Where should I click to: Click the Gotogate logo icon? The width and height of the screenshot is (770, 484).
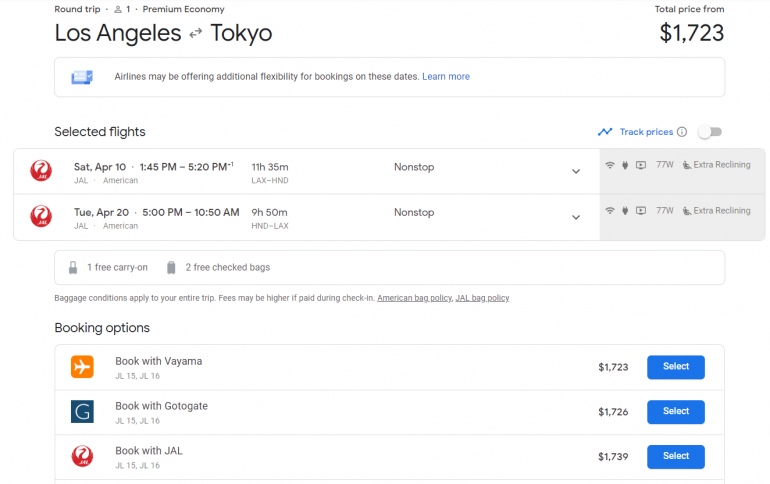click(x=82, y=412)
